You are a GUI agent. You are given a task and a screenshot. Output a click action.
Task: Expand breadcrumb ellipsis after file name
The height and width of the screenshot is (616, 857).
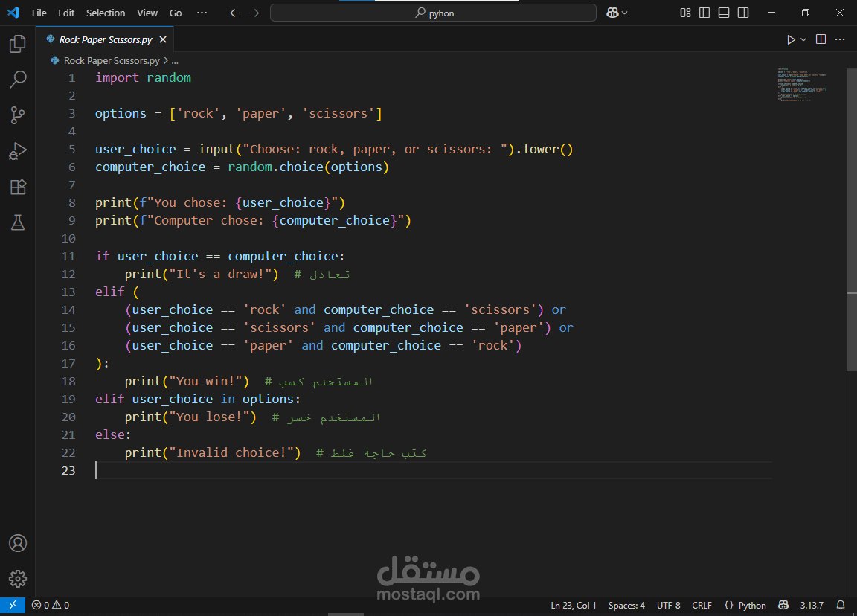tap(175, 61)
